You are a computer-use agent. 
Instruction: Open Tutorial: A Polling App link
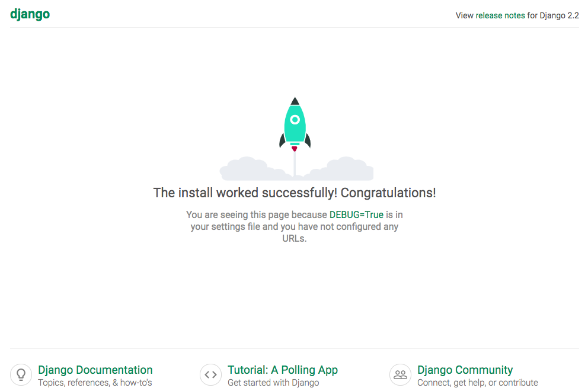pos(283,370)
